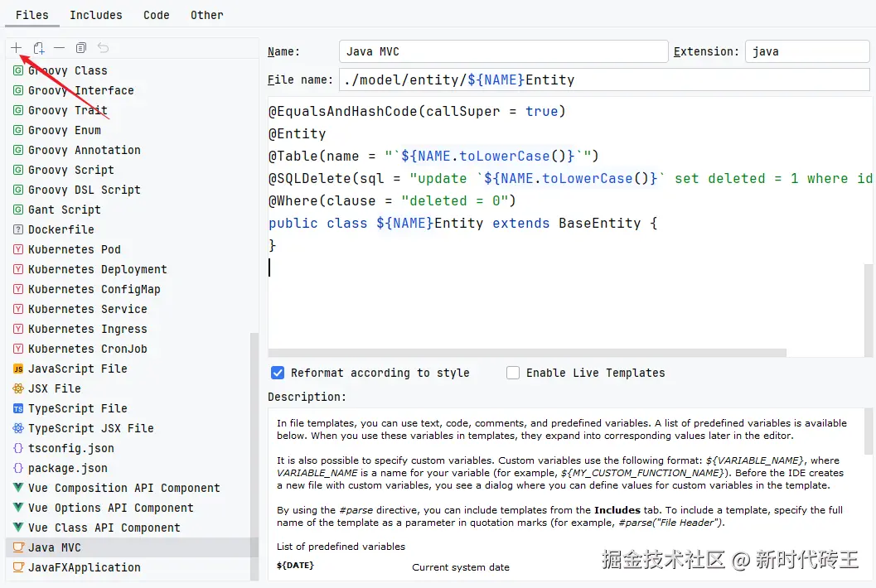Click the template list vertical scrollbar
This screenshot has height=588, width=876.
pyautogui.click(x=254, y=456)
